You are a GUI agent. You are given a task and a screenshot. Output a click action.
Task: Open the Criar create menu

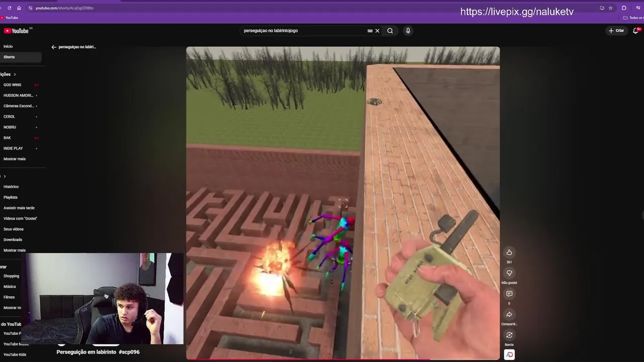coord(616,31)
